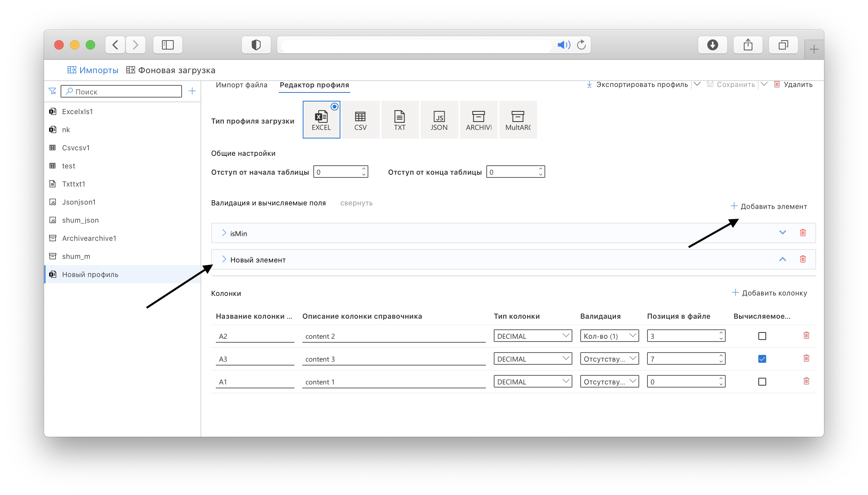This screenshot has height=495, width=868.
Task: Select Новый профиль in list
Action: point(122,274)
